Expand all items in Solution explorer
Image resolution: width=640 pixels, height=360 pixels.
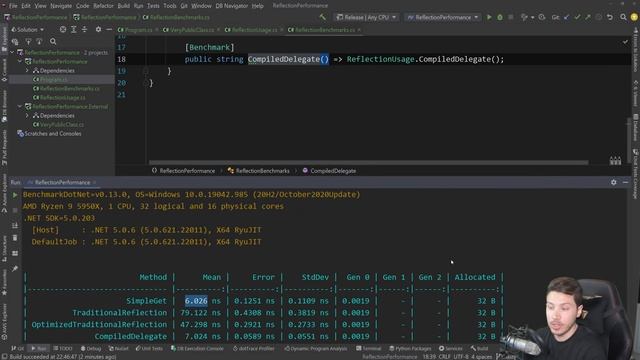[73, 29]
